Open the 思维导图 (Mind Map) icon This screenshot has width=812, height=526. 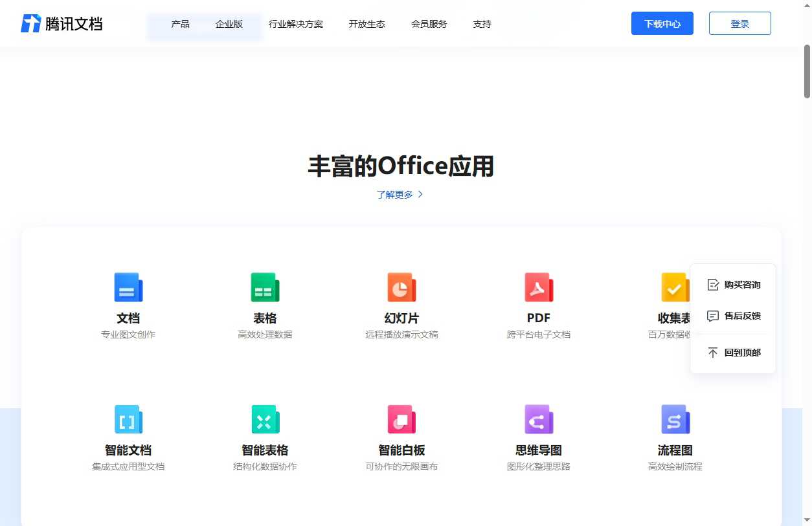pos(538,419)
